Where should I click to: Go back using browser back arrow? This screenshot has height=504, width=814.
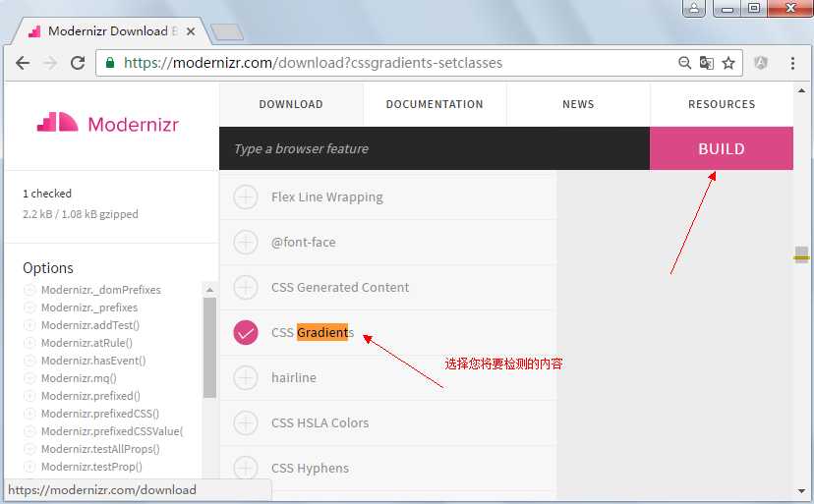[23, 63]
